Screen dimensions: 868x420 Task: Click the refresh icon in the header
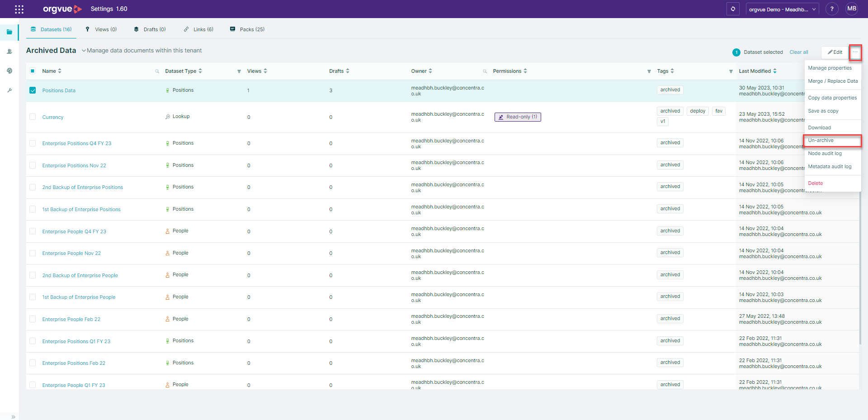(x=733, y=9)
